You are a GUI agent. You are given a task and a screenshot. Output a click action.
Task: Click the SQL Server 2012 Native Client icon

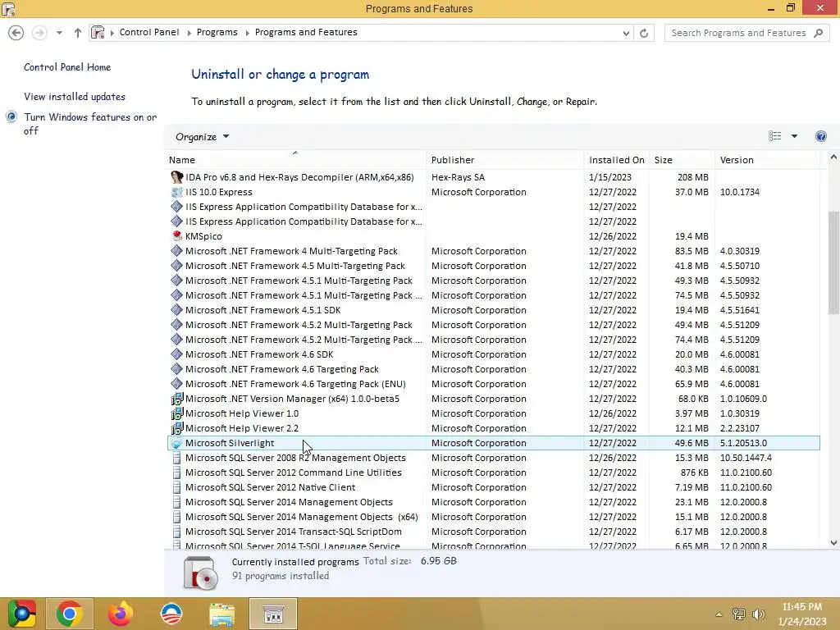point(177,487)
